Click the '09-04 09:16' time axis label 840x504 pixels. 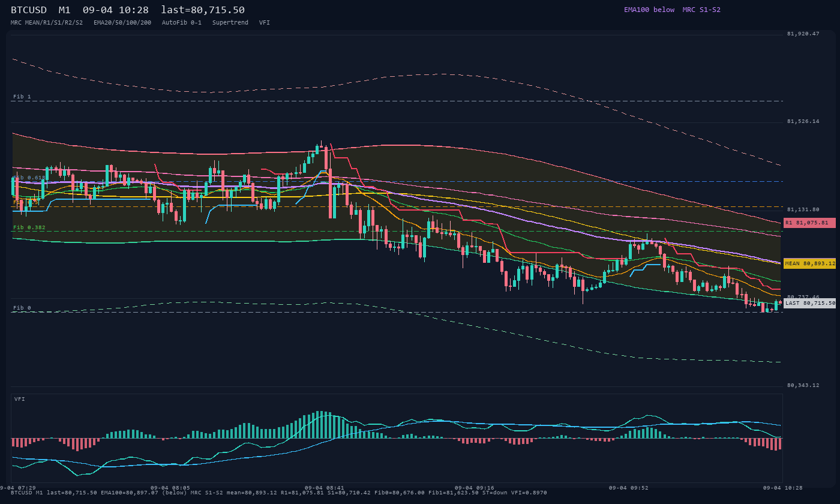pyautogui.click(x=475, y=488)
